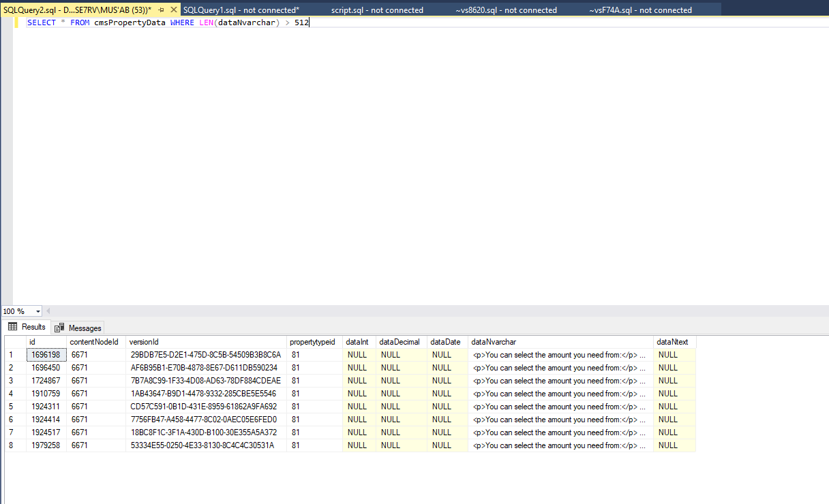Click versionId CD57C591-0B1D-431E-8959-61862A9FA692

[x=207, y=407]
